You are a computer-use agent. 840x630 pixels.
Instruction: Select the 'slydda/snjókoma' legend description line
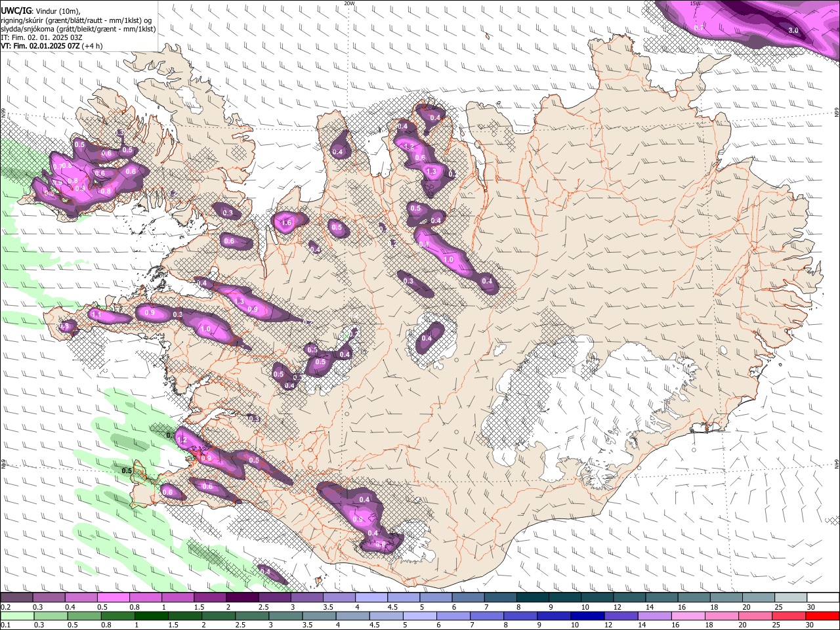79,29
